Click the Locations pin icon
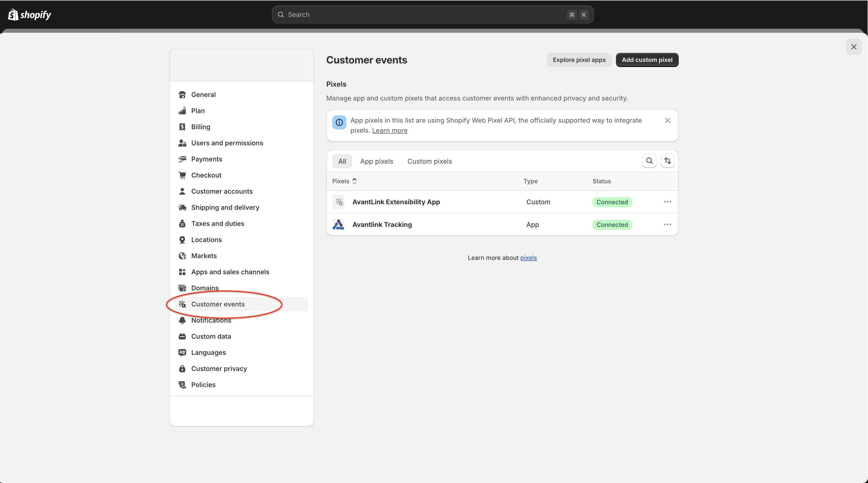 [x=182, y=240]
